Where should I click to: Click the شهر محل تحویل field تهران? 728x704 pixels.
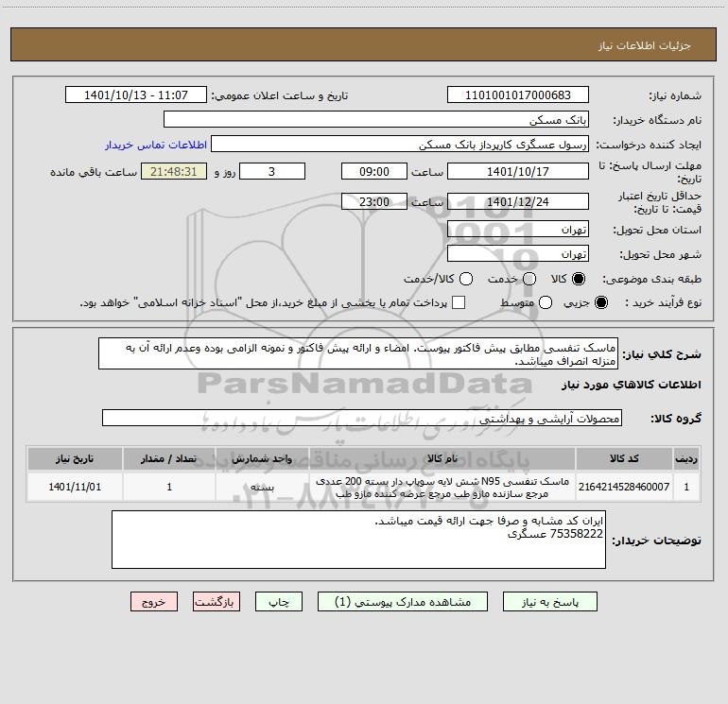[518, 253]
